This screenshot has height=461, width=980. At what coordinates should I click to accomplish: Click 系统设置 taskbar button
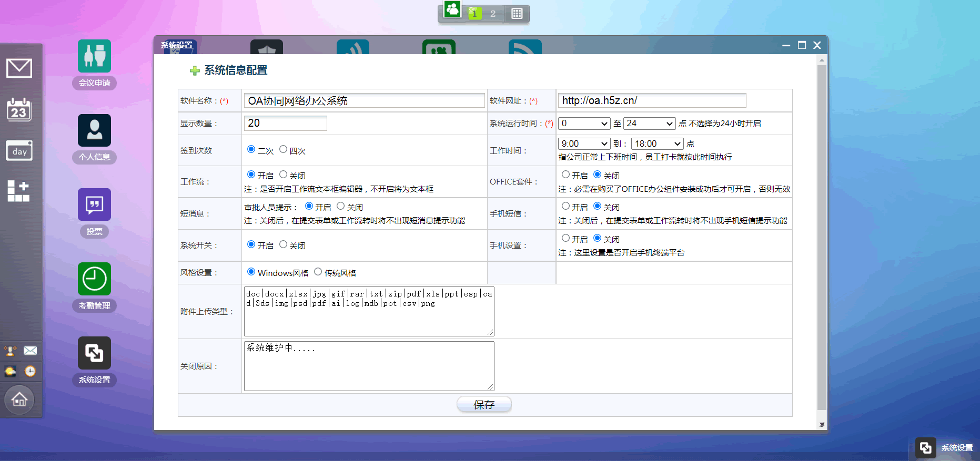(945, 448)
